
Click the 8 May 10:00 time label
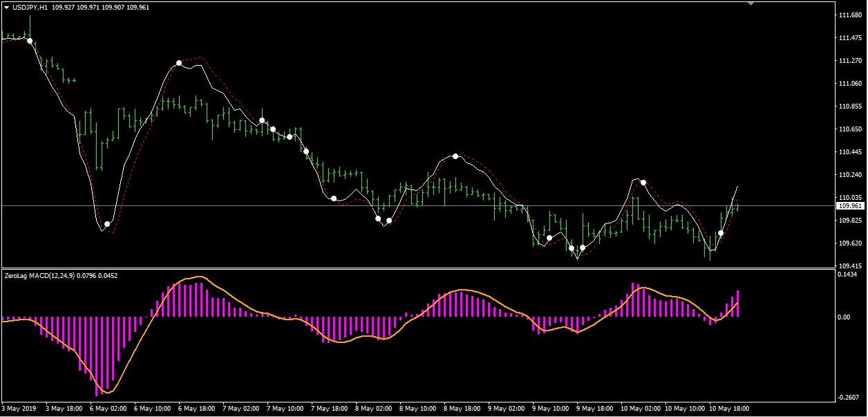[417, 409]
